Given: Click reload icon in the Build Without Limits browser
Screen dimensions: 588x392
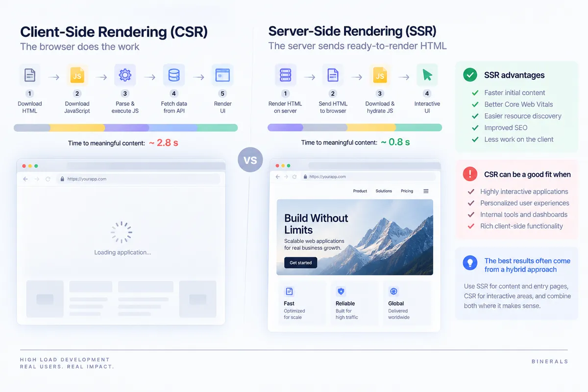Looking at the screenshot, I should 294,177.
